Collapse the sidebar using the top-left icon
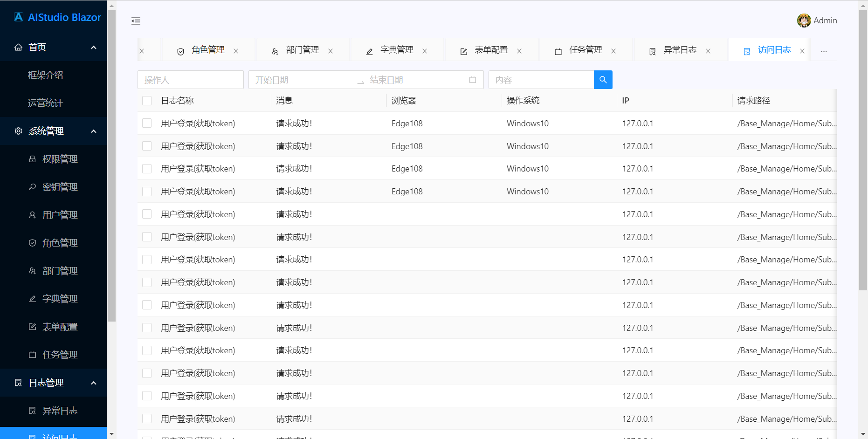This screenshot has height=439, width=868. [x=136, y=21]
